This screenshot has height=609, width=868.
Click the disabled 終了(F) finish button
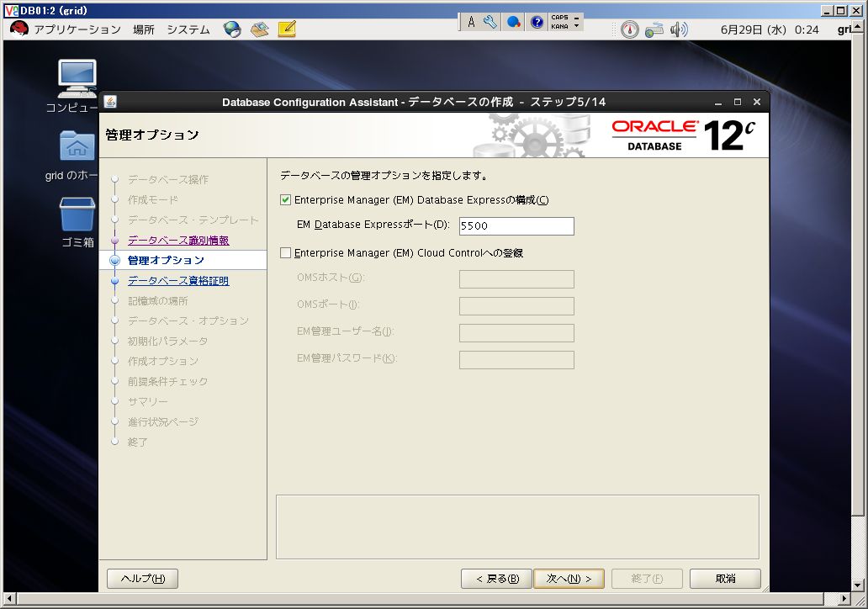[647, 579]
